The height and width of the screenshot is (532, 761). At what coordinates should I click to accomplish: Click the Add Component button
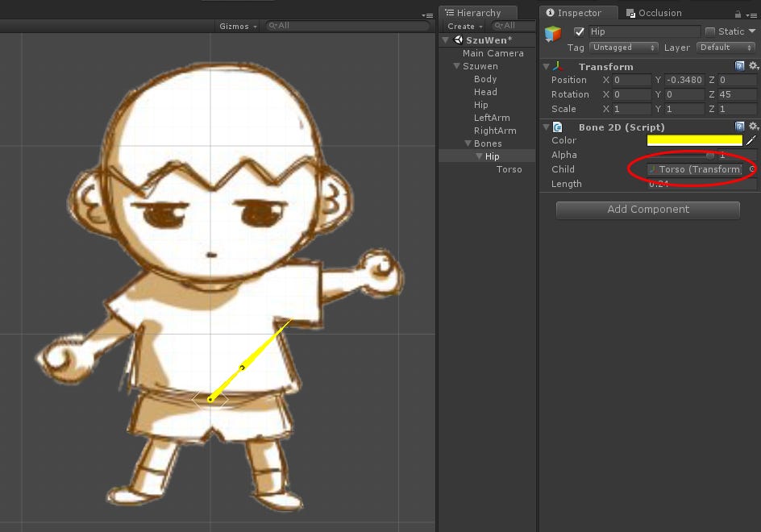(x=647, y=210)
